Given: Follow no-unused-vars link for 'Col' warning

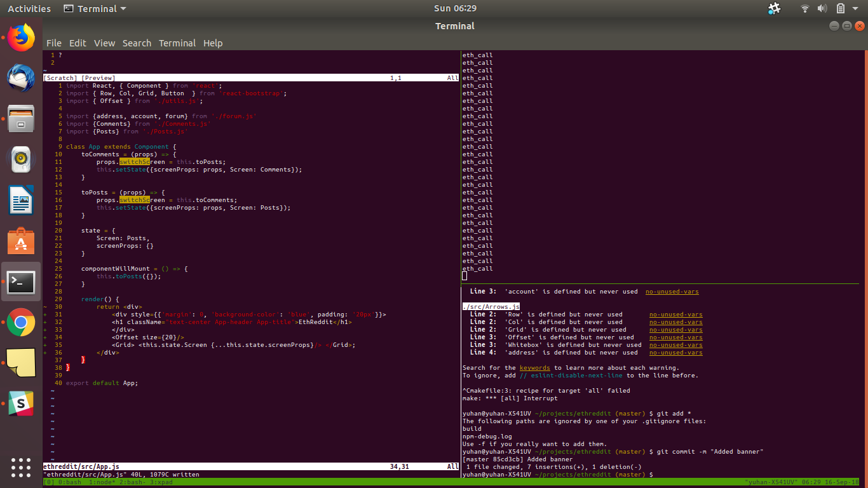Looking at the screenshot, I should 675,322.
